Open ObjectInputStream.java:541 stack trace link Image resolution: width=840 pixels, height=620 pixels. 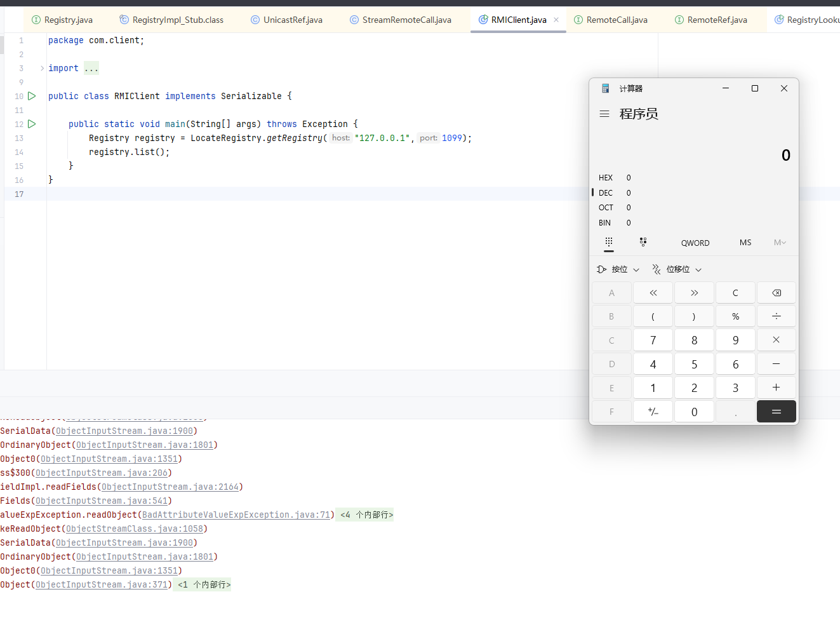coord(102,501)
